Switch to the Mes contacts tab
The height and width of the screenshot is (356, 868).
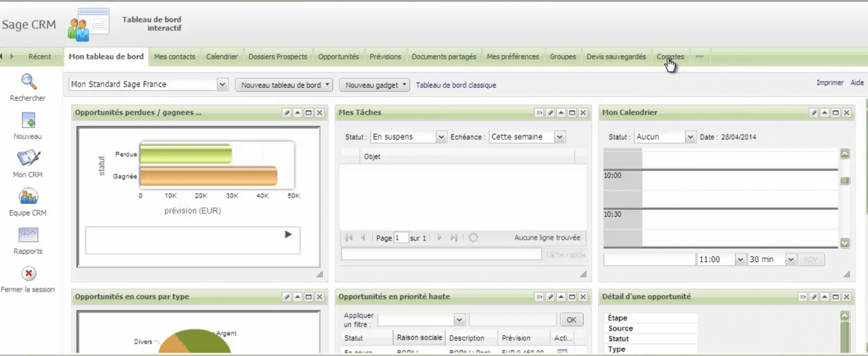click(175, 57)
